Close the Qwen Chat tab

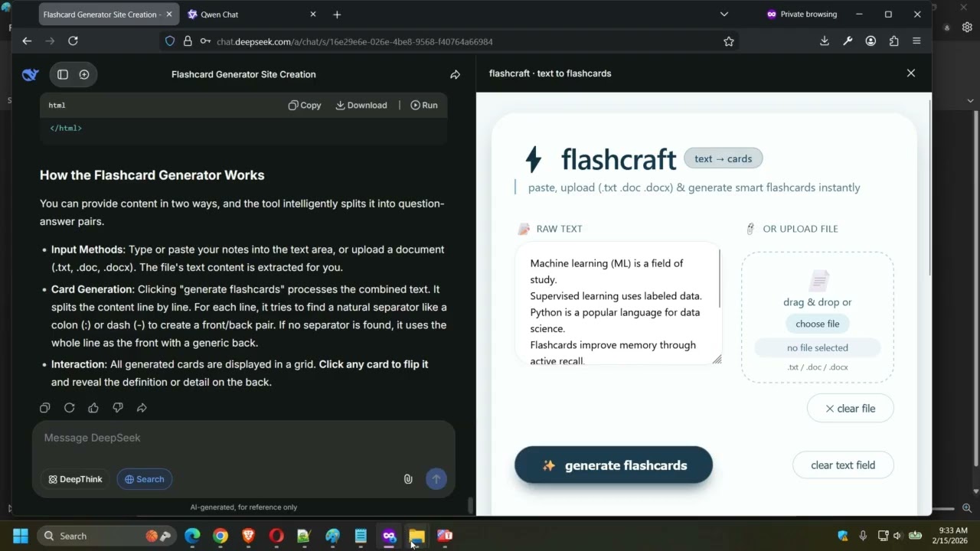tap(312, 15)
